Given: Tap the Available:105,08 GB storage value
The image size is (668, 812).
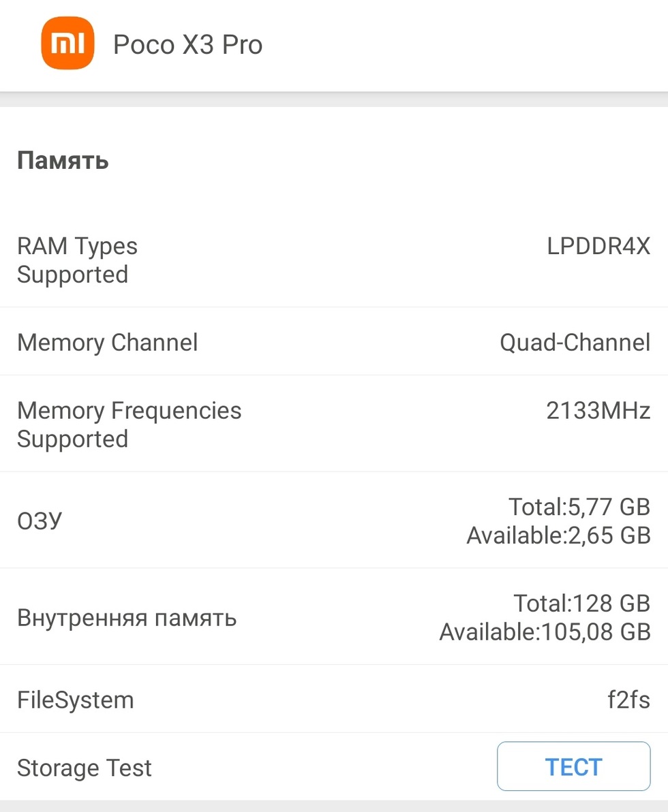Looking at the screenshot, I should [545, 632].
